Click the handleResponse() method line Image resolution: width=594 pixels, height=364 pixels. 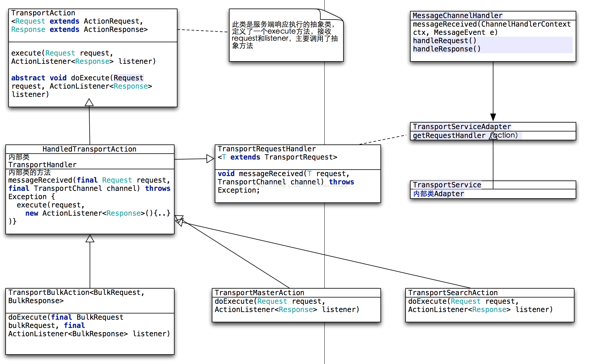pyautogui.click(x=447, y=49)
